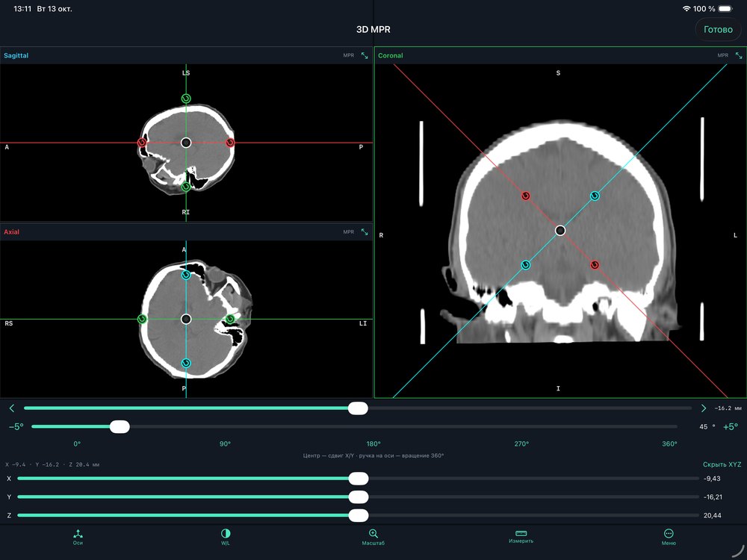Rotate by minus 5 degrees

click(x=16, y=426)
